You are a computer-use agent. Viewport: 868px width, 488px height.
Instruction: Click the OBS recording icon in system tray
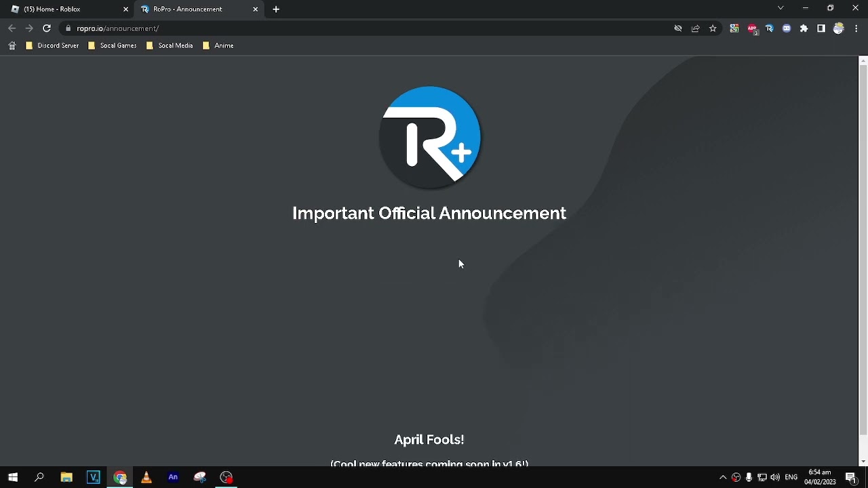click(736, 477)
